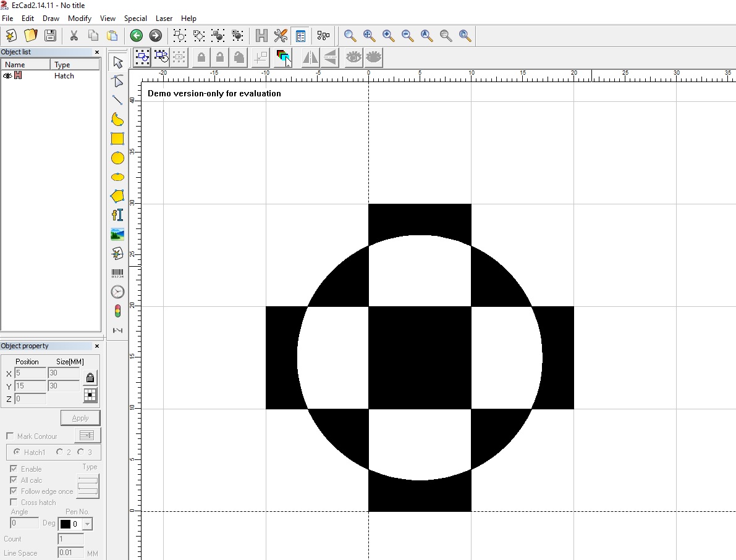Select the Polygon tool
The image size is (736, 560).
[x=117, y=196]
